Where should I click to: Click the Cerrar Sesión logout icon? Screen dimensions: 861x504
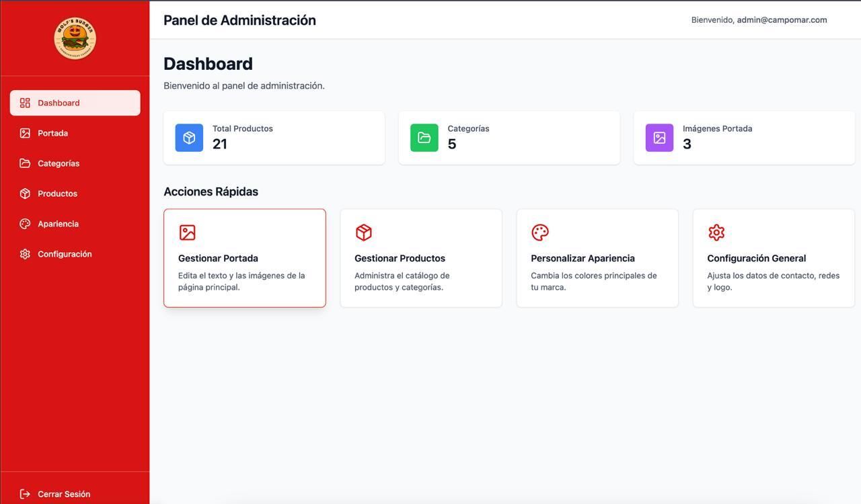25,494
